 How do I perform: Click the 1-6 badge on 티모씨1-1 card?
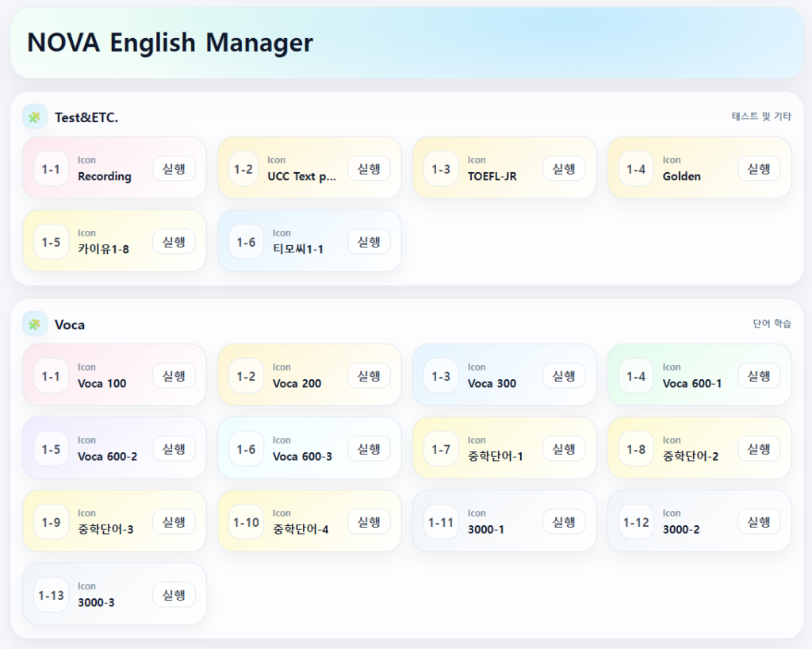[246, 241]
